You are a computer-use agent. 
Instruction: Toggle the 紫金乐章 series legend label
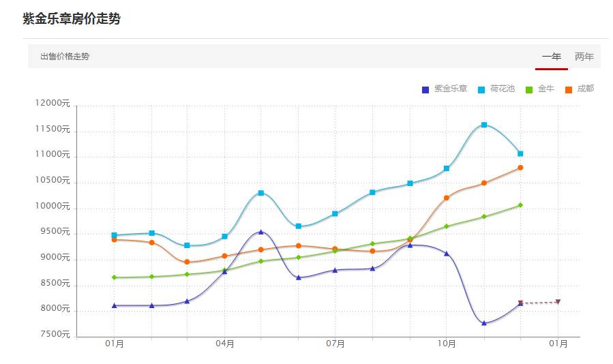[x=450, y=89]
